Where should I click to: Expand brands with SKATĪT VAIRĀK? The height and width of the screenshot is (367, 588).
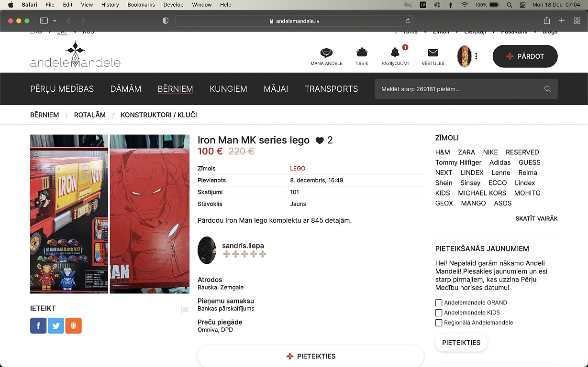coord(536,218)
